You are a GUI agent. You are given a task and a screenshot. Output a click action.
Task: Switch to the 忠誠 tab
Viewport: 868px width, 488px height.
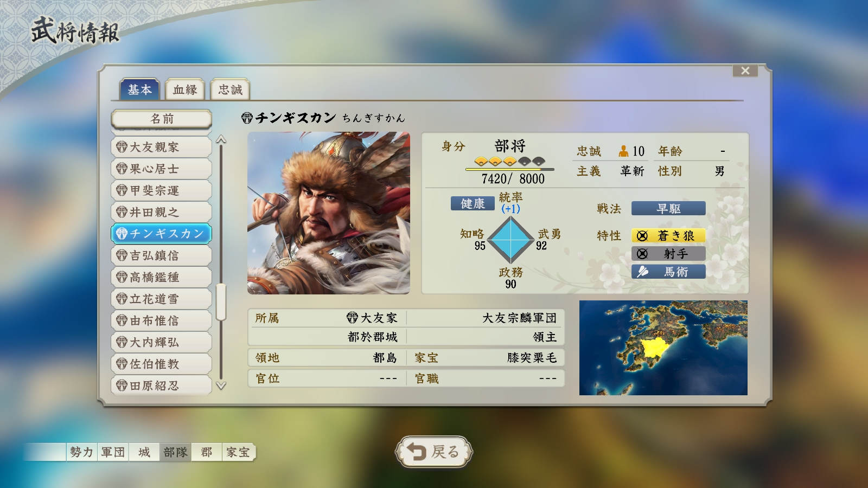tap(230, 89)
